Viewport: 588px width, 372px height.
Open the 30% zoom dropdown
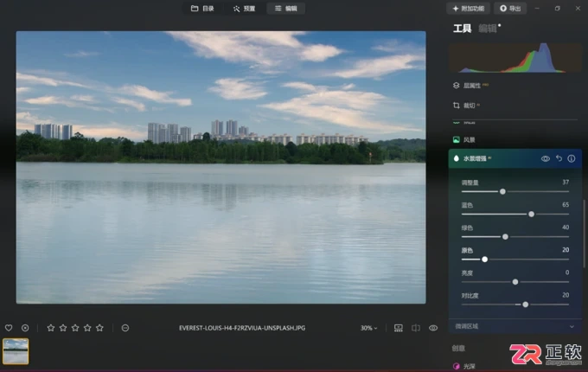368,328
